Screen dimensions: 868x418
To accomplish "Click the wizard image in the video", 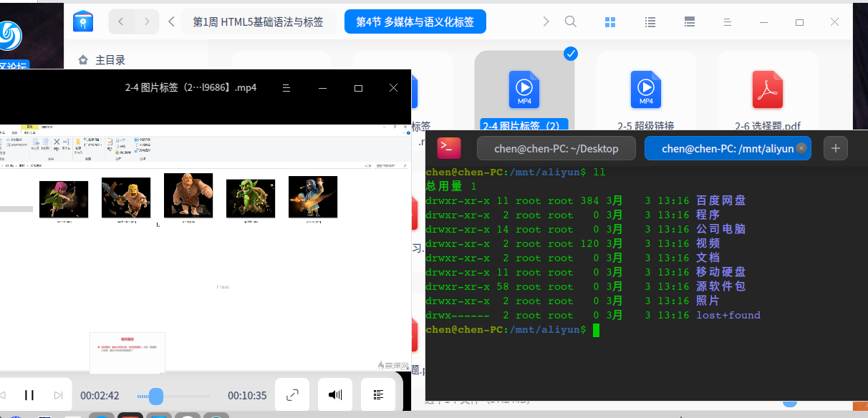I will 313,196.
